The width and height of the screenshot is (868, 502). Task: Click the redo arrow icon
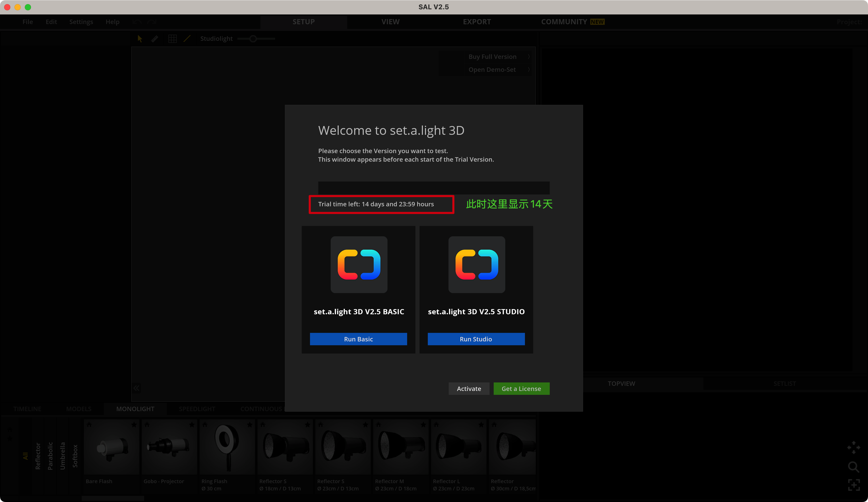[x=152, y=22]
